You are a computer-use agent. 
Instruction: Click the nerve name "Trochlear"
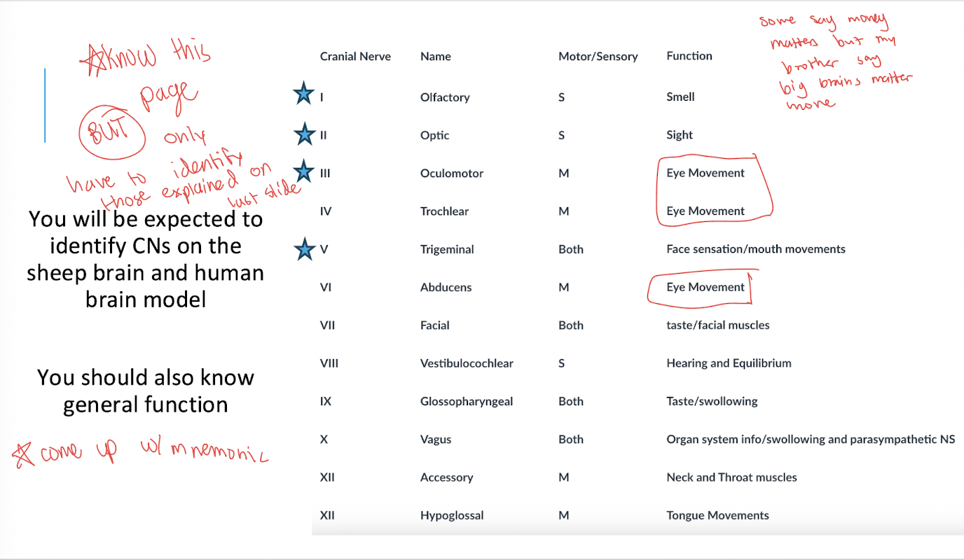coord(445,211)
